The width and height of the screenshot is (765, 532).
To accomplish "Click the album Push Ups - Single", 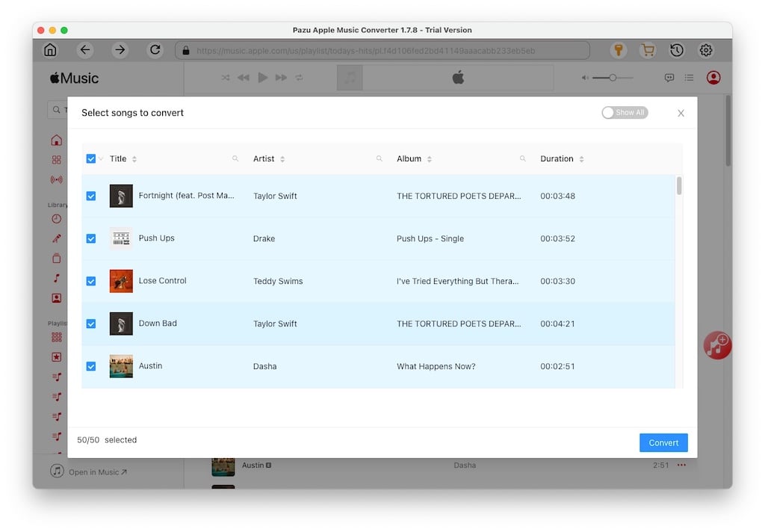I will [x=430, y=238].
